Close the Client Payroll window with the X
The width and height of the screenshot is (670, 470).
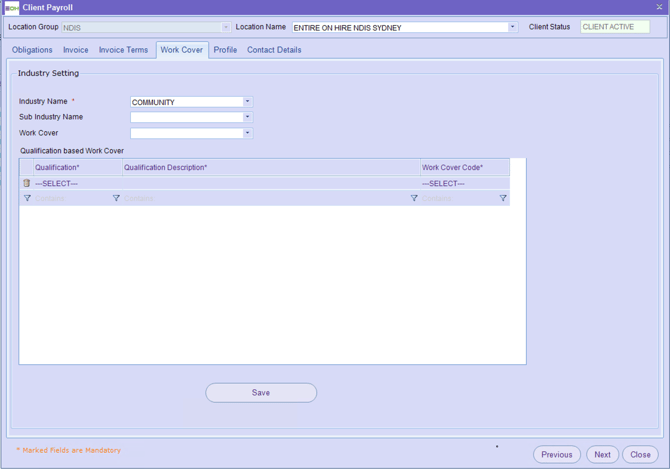pos(659,7)
